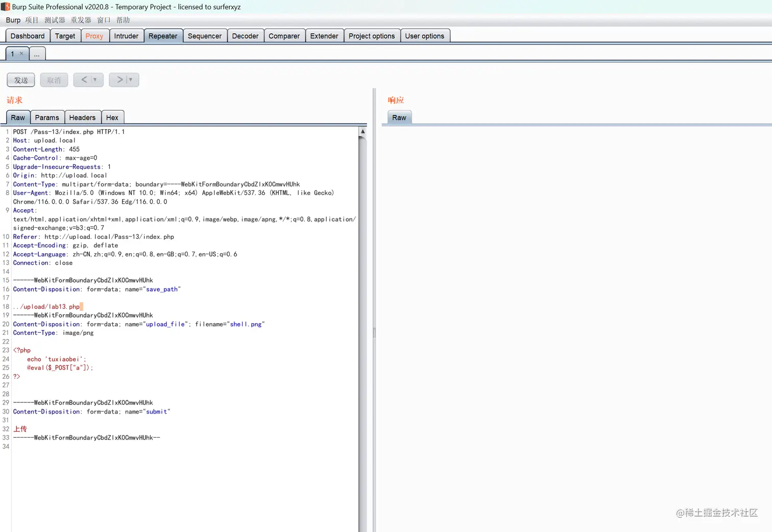Click the Content-Type multipart/form-data boundary header
The image size is (772, 532).
pos(156,184)
